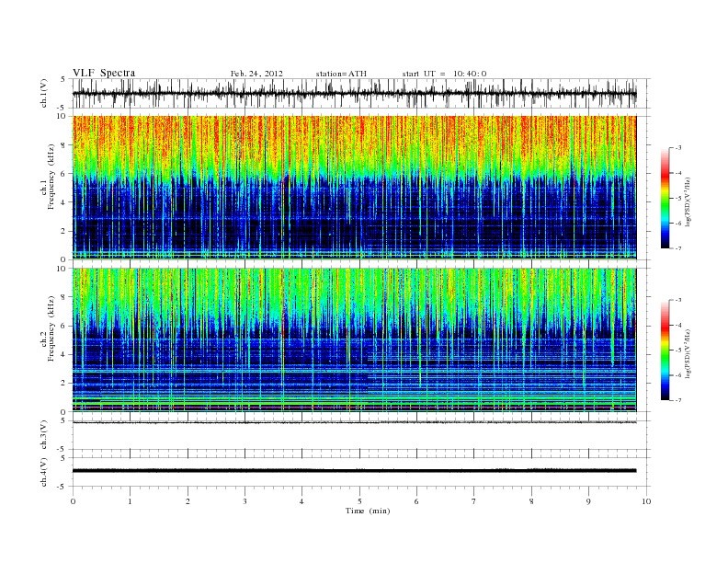Click the 6 minute tick label on the time axis
This screenshot has width=728, height=563.
pos(417,501)
